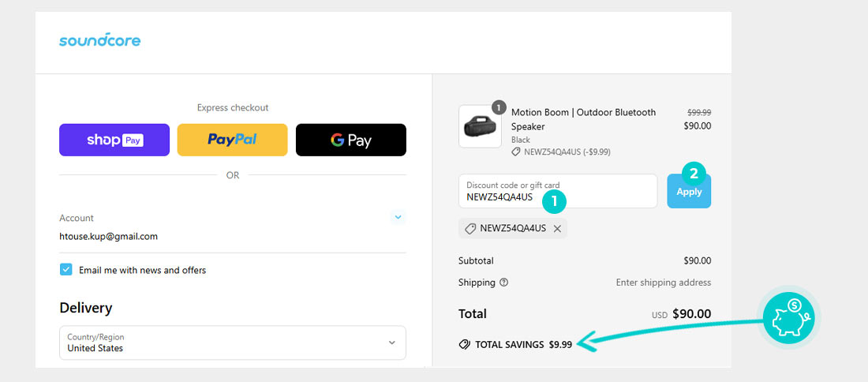Open the Country/Region dropdown
Viewport: 868px width, 382px height.
[233, 343]
